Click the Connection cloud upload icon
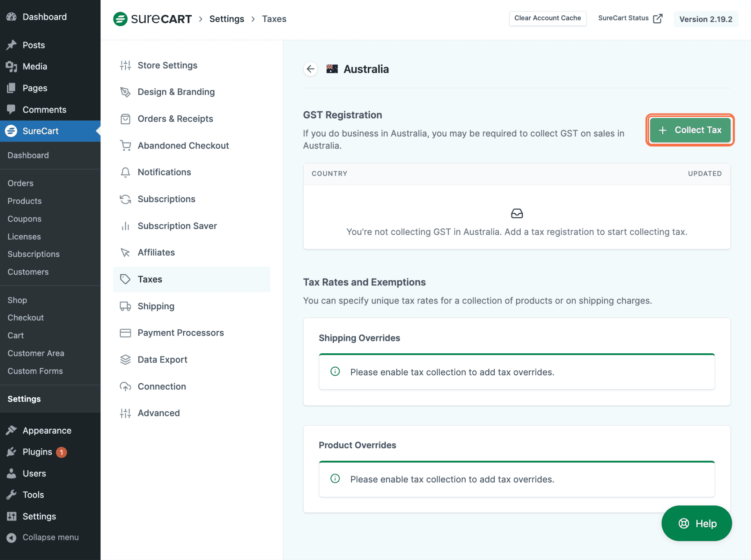The height and width of the screenshot is (560, 751). [125, 386]
